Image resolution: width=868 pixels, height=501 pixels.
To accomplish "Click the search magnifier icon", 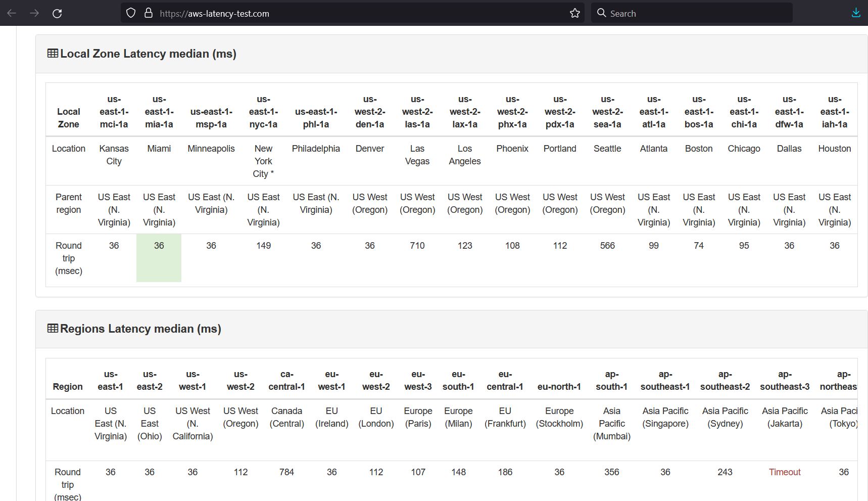I will tap(601, 13).
